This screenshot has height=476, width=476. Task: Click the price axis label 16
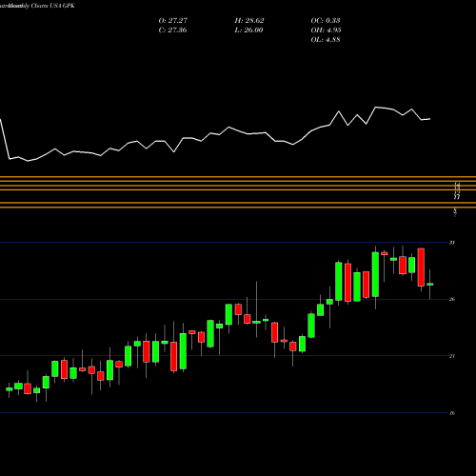coord(452,413)
